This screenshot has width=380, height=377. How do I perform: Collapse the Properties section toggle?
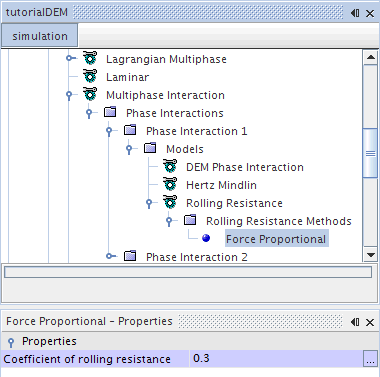tap(11, 342)
